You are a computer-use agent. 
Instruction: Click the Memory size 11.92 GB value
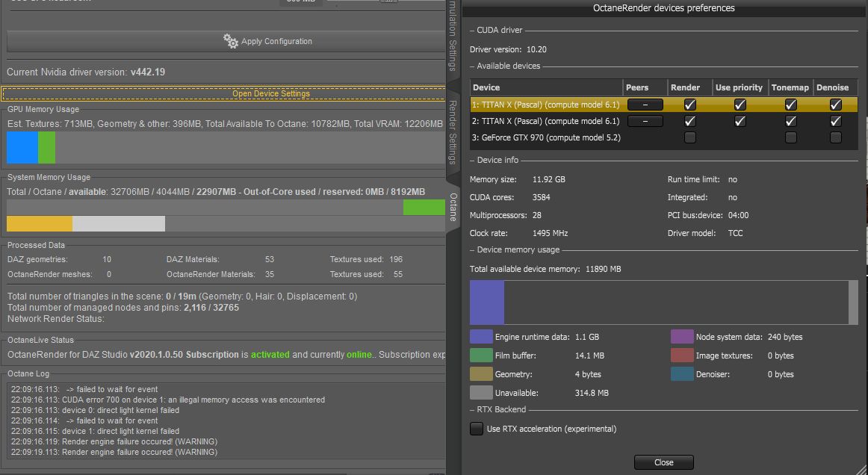tap(548, 179)
